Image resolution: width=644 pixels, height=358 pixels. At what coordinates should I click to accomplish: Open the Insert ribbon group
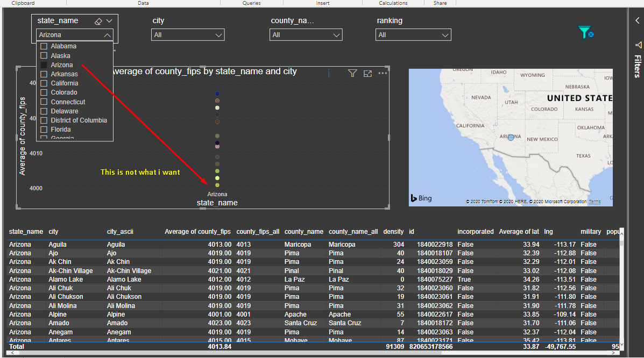[x=322, y=3]
